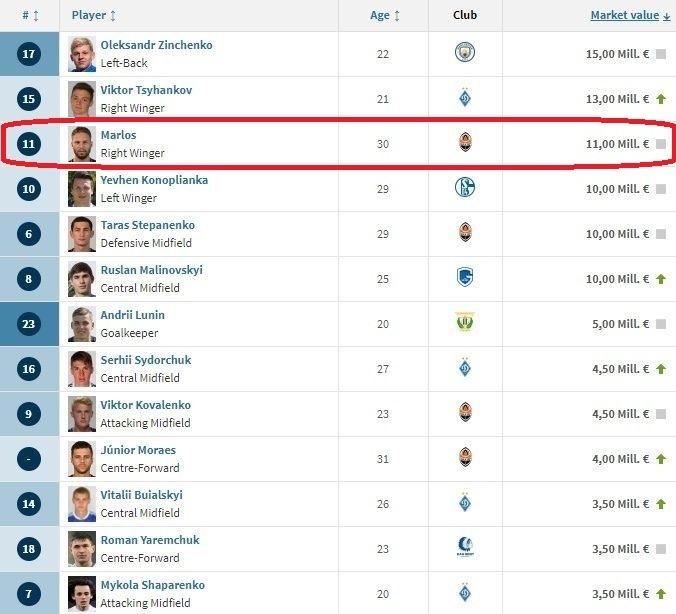Click Andrii Lunin player photo thumbnail

coord(82,323)
